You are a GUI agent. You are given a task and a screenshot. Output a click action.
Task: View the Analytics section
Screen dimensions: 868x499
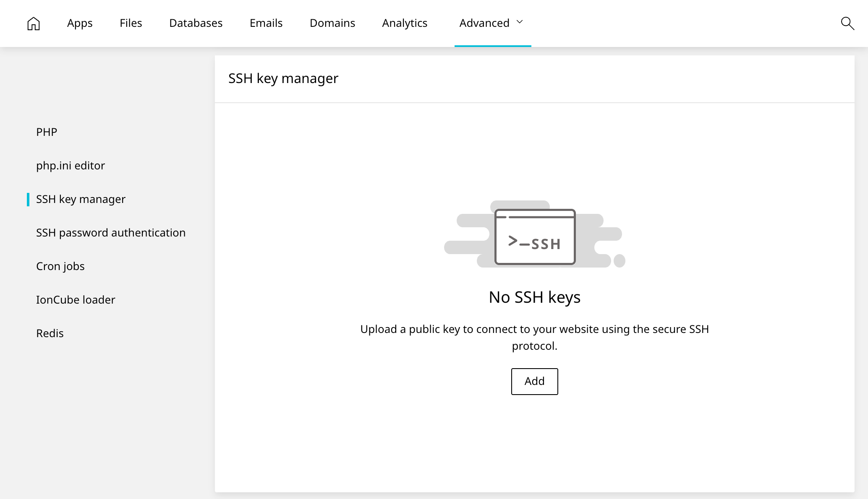click(405, 23)
